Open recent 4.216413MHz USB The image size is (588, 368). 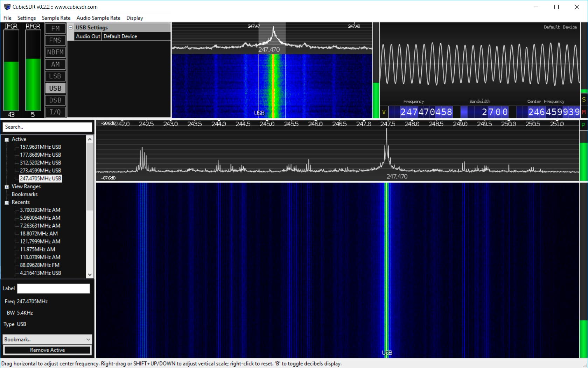40,273
